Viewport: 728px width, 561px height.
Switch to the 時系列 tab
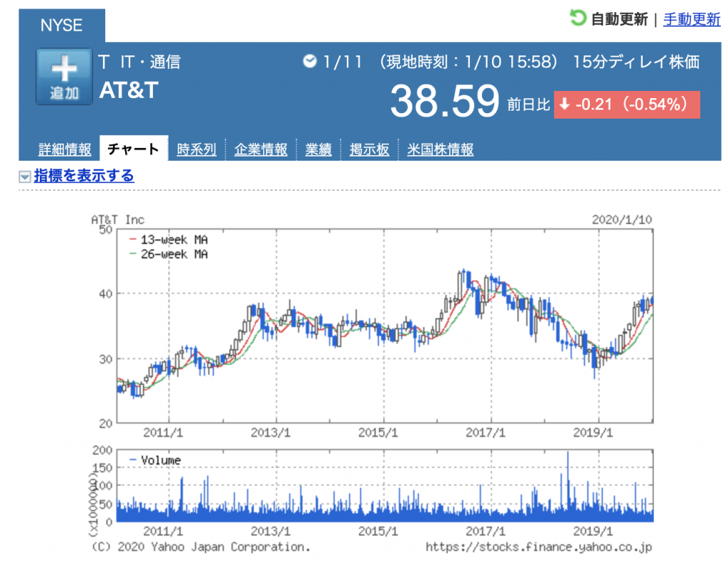pos(196,149)
